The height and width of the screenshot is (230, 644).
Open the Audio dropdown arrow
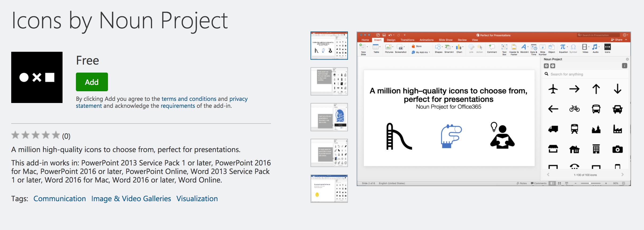(x=599, y=47)
